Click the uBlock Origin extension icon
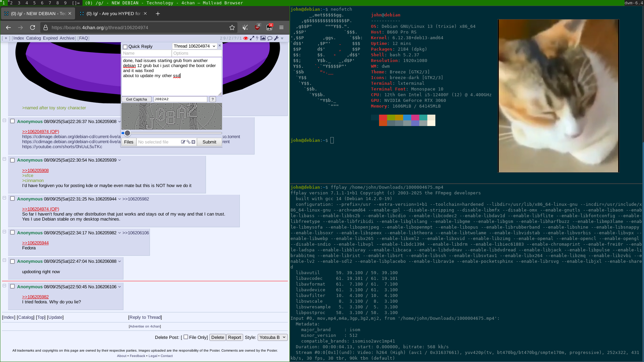 (x=257, y=27)
